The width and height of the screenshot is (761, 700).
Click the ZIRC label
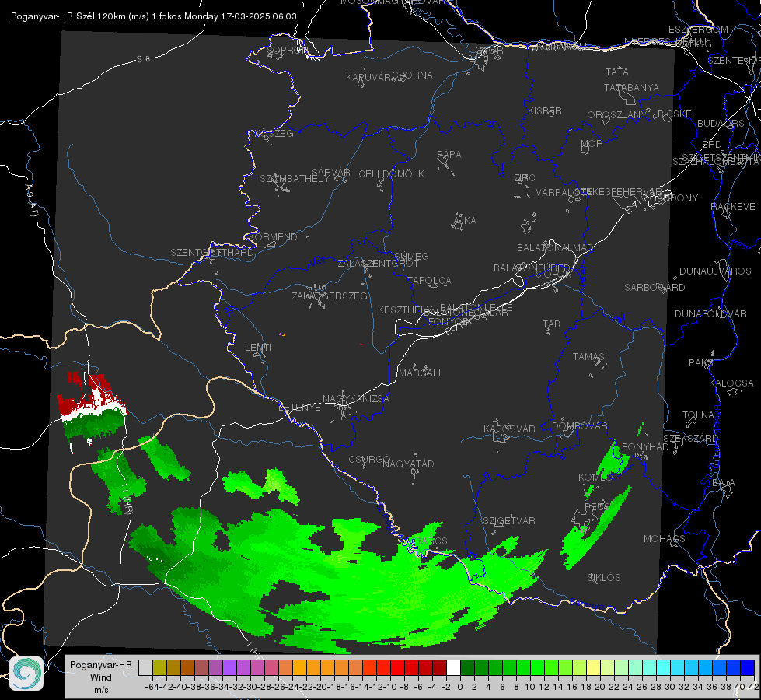tap(525, 178)
